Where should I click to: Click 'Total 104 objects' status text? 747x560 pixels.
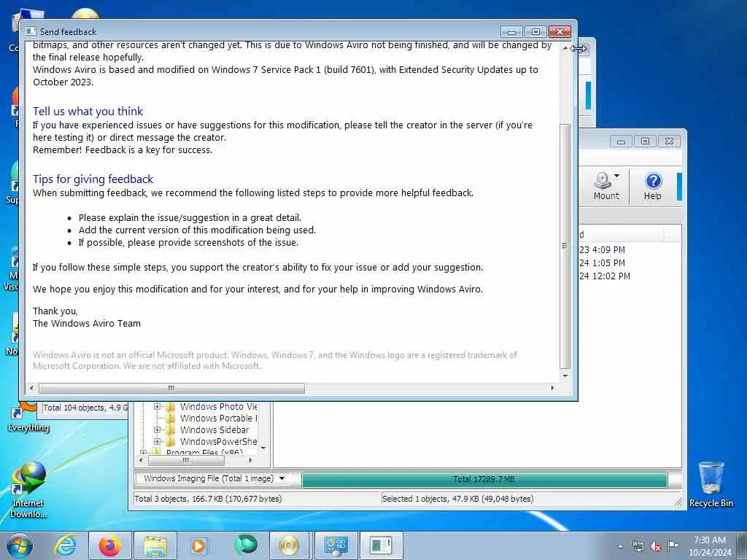pos(85,408)
